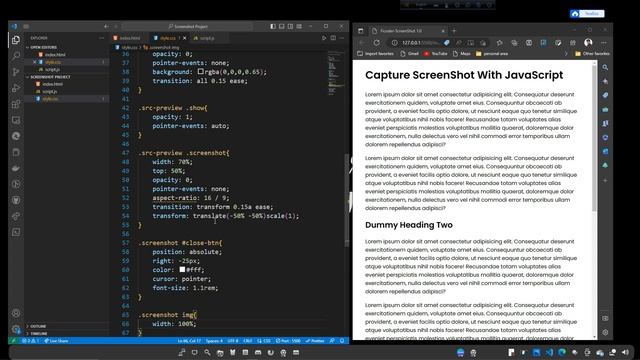The height and width of the screenshot is (360, 640).
Task: Click the notifications bell in VS Code status bar
Action: [342, 341]
